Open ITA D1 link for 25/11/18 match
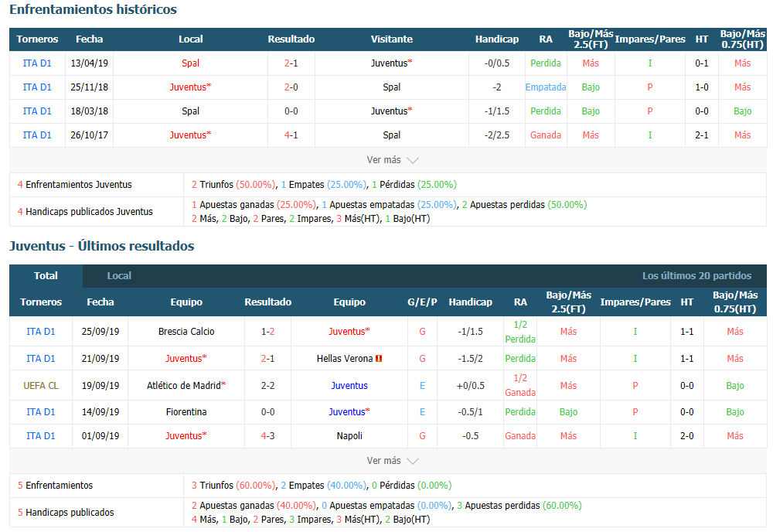Viewport: 773px width, 532px height. tap(37, 87)
